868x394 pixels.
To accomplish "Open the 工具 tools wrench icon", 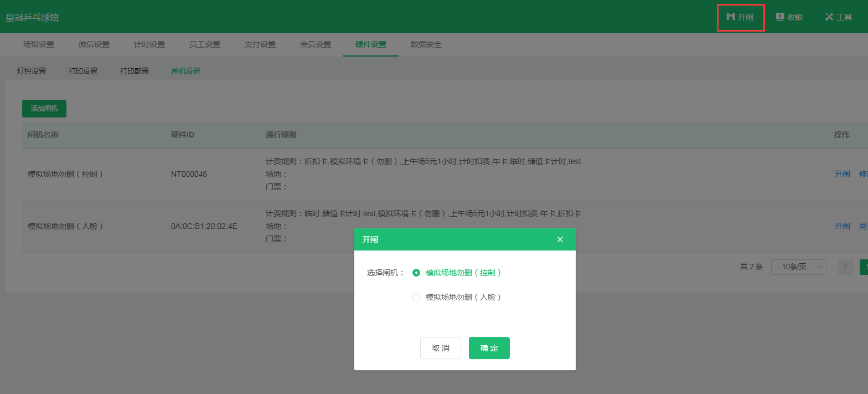I will (829, 17).
